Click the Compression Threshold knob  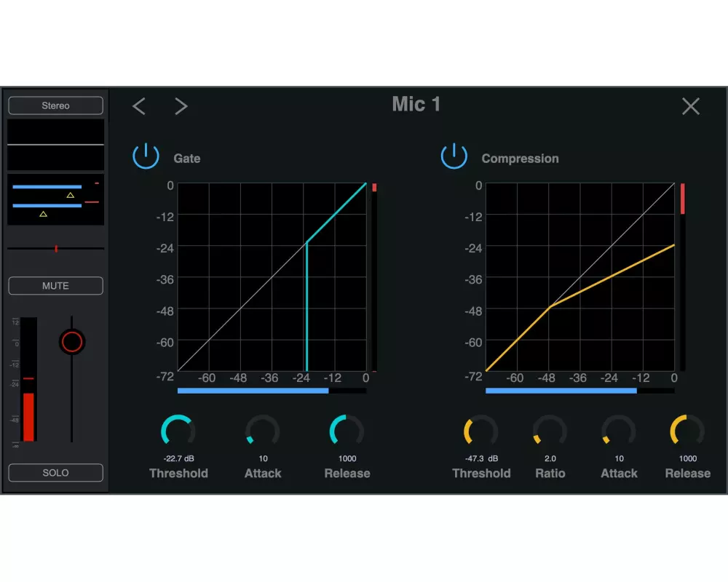pyautogui.click(x=480, y=431)
